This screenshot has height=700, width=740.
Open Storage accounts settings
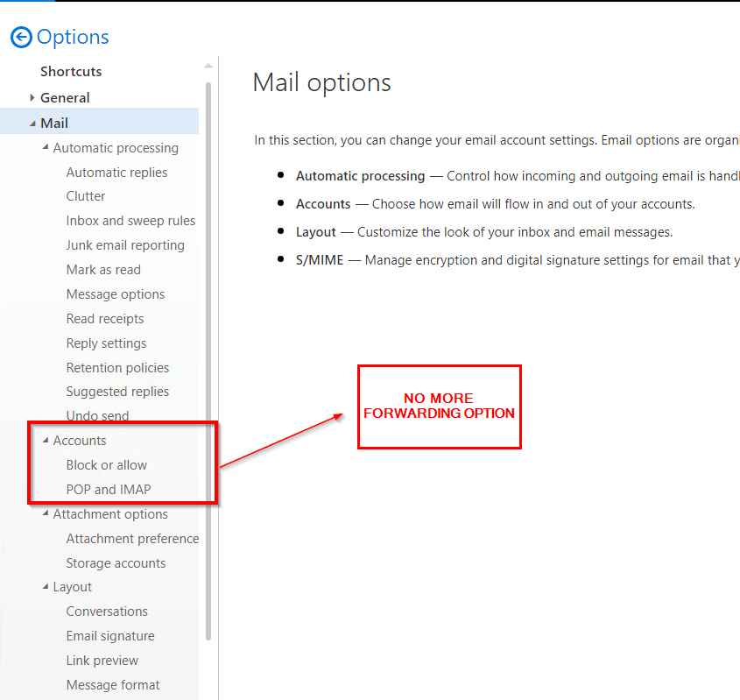(116, 563)
